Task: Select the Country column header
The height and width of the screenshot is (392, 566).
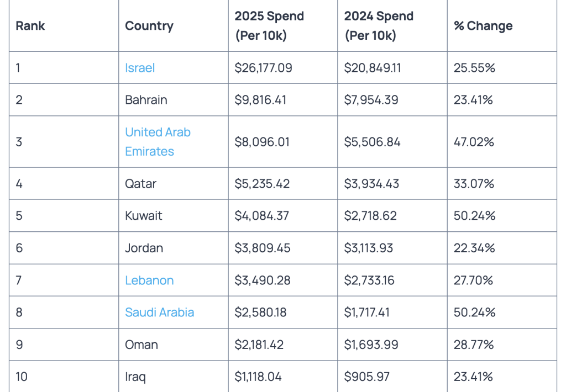Action: point(149,26)
